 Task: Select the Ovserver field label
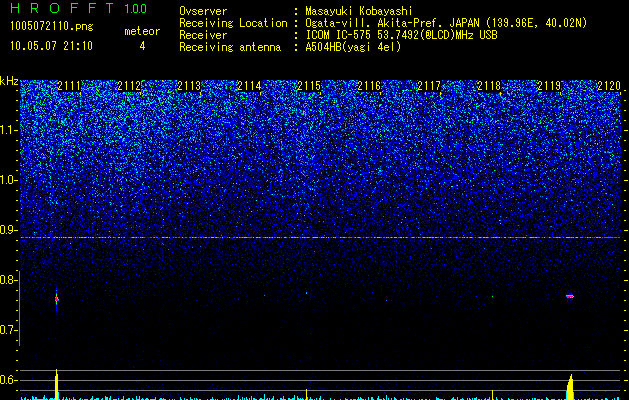[x=203, y=11]
